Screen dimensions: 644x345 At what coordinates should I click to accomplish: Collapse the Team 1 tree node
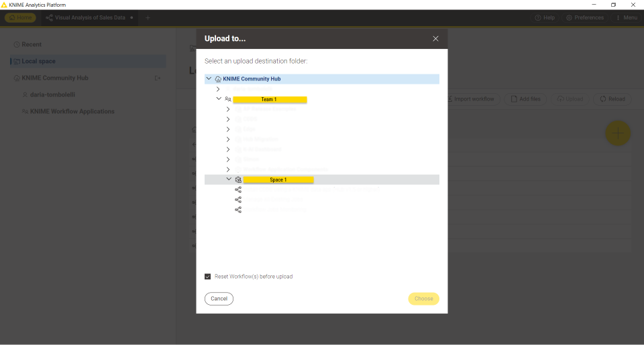(219, 99)
